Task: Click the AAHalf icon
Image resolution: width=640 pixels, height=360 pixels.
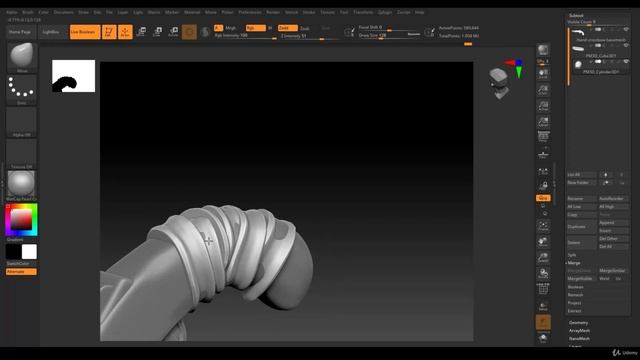Action: click(x=543, y=122)
